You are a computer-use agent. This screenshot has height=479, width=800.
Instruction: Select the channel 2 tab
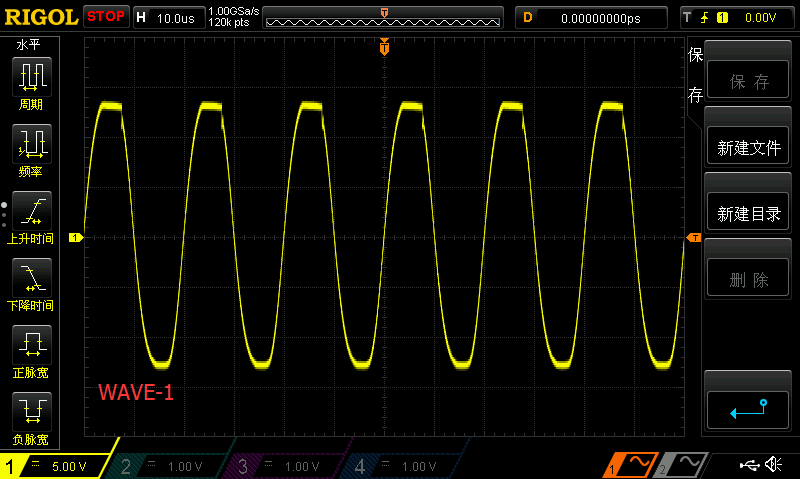coord(168,466)
